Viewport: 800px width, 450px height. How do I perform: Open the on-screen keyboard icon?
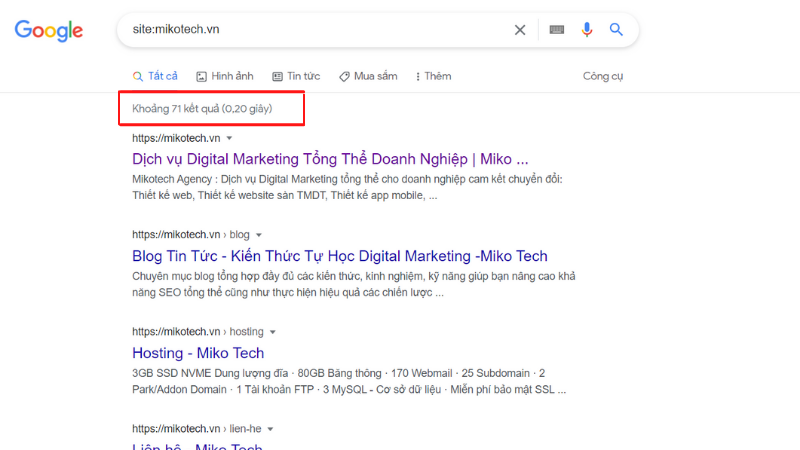pyautogui.click(x=557, y=30)
